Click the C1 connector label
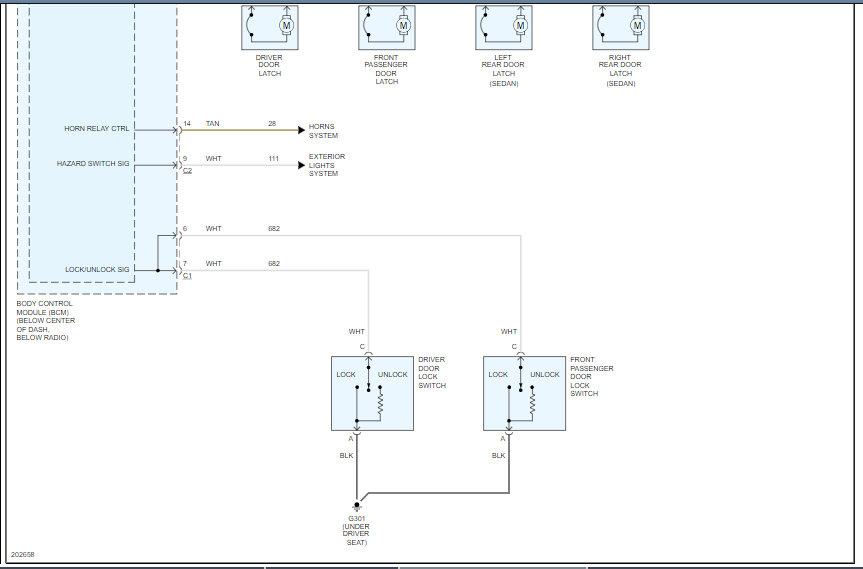Screen dimensions: 863x569 pyautogui.click(x=188, y=276)
